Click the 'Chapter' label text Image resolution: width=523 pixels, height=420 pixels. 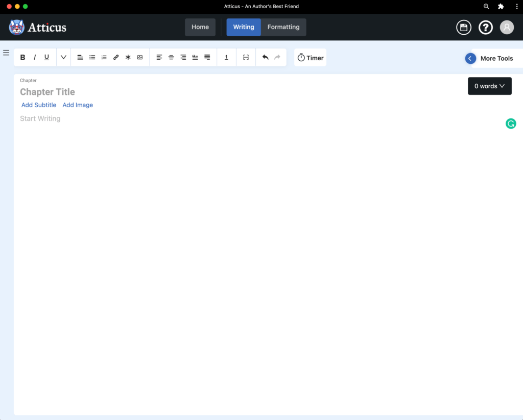tap(29, 80)
